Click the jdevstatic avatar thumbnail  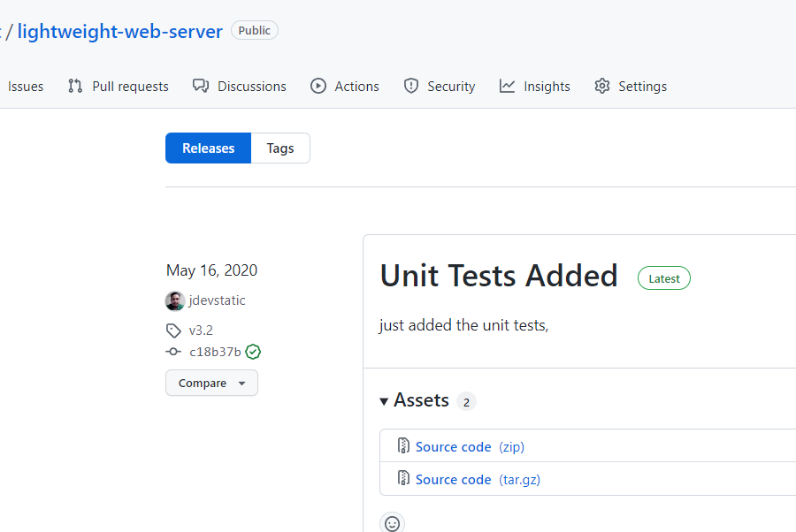coord(175,300)
